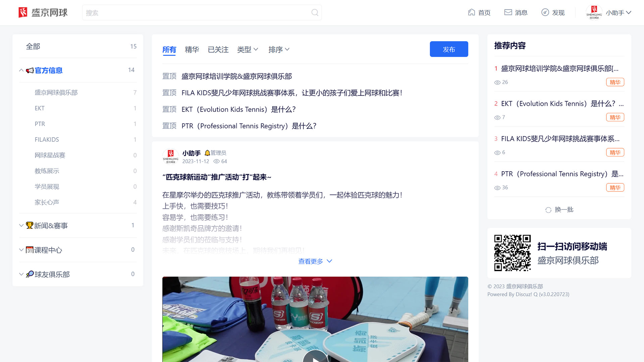Viewport: 644px width, 362px height.
Task: Open post titled 匹克球新运动推广活动
Action: click(217, 177)
